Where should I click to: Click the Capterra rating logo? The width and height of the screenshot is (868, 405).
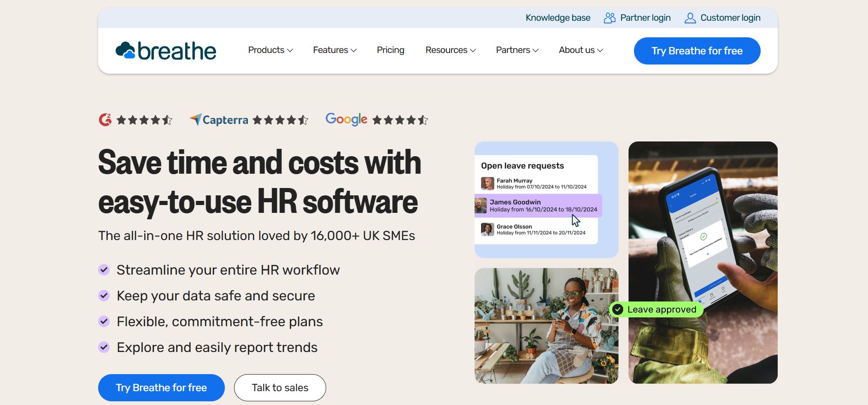pyautogui.click(x=219, y=120)
